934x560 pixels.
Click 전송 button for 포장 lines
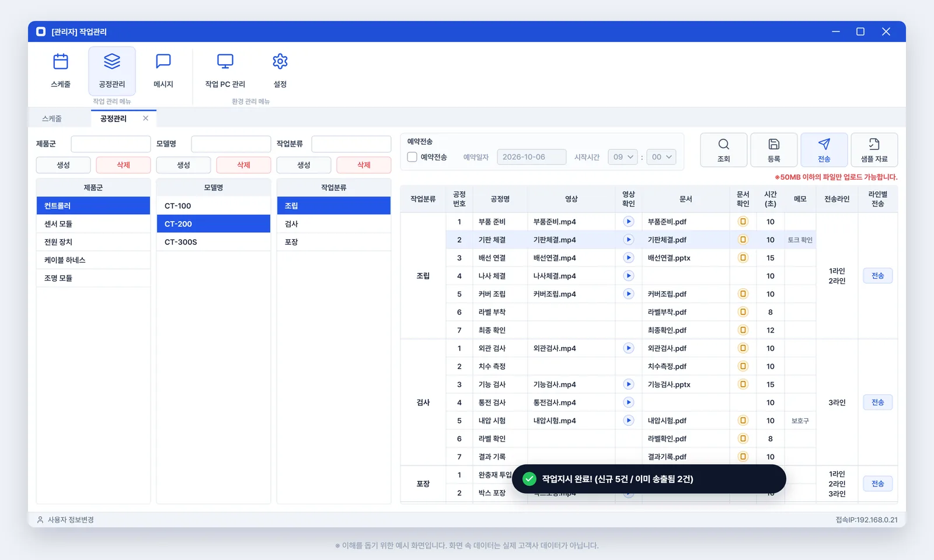point(878,484)
